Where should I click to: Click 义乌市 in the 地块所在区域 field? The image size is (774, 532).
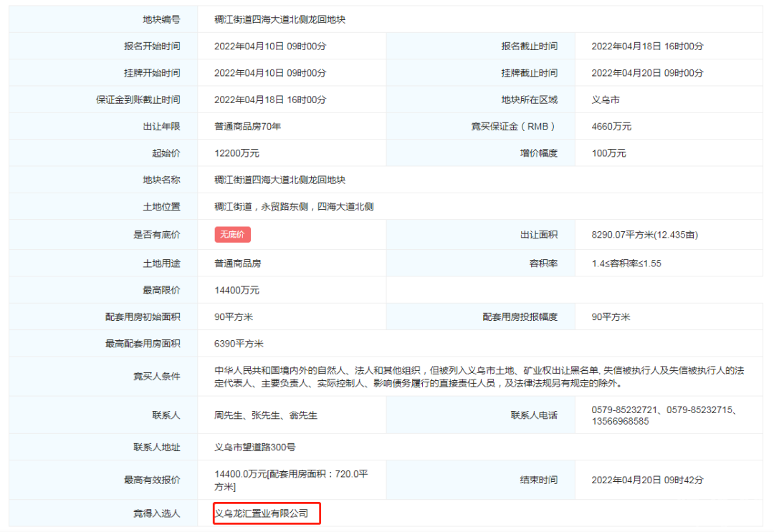pos(606,100)
